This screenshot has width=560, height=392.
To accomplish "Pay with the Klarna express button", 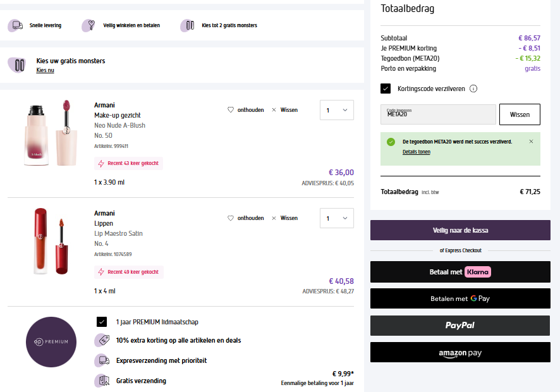I will tap(460, 272).
